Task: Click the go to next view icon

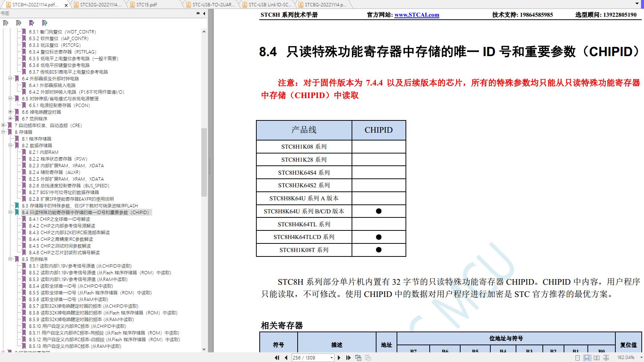Action: coord(368,358)
